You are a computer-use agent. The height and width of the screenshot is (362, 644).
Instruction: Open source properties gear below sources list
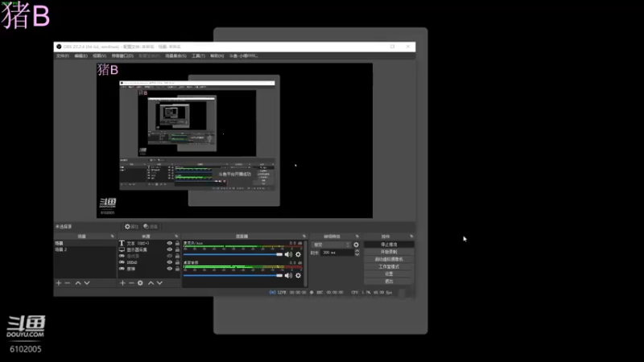pos(140,283)
